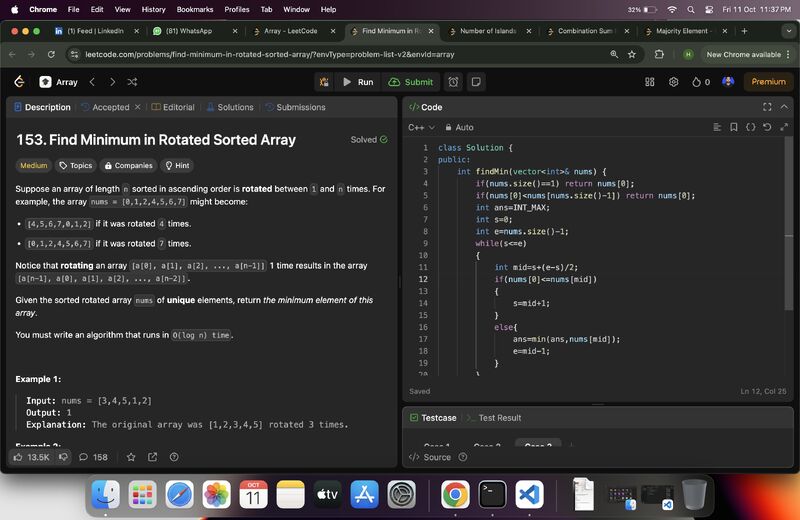
Task: Reveal the Hint
Action: tap(177, 165)
